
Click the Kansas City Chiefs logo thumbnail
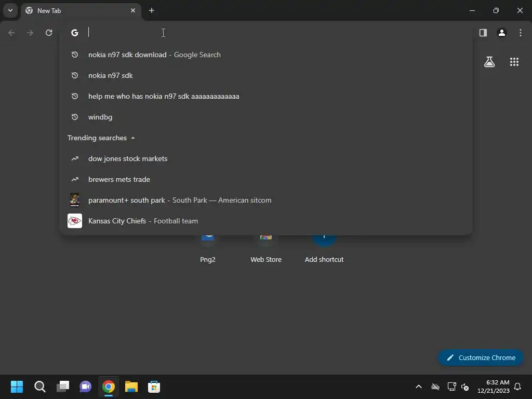75,221
